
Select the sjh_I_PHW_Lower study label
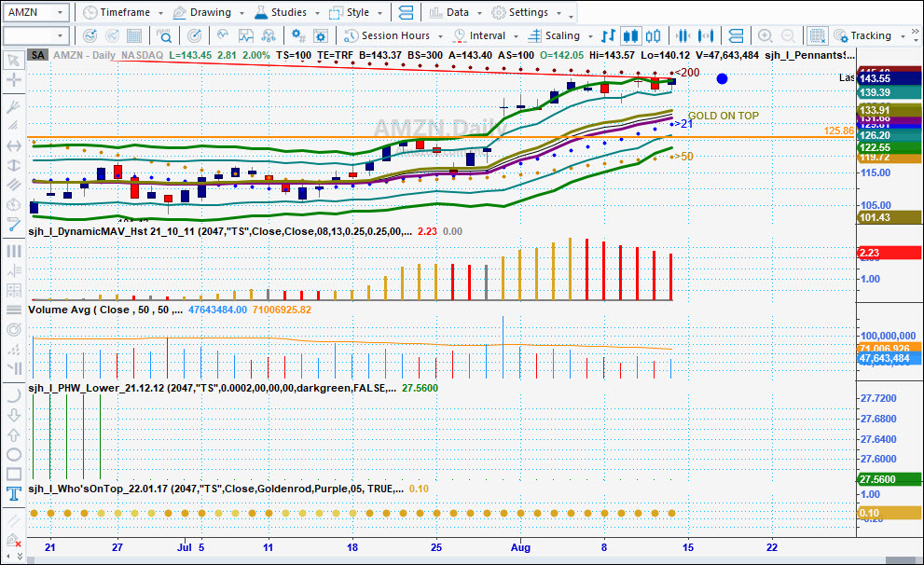213,388
